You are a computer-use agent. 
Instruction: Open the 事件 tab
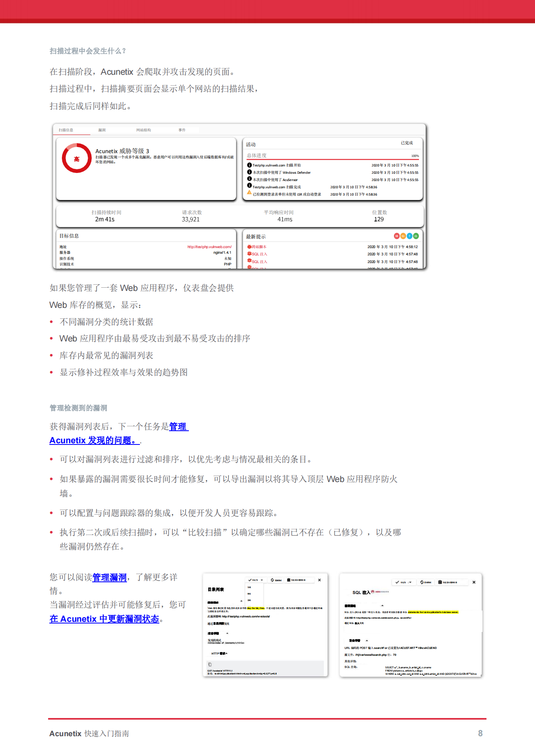click(x=182, y=130)
